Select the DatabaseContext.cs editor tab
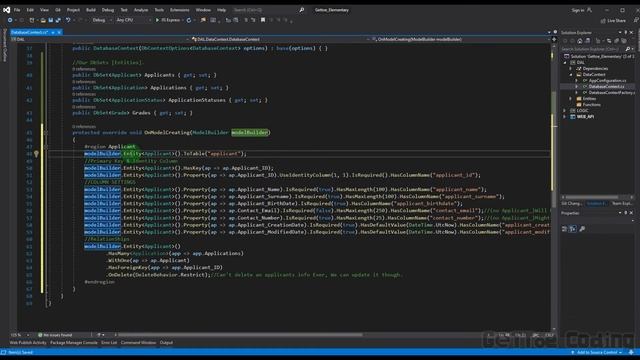The height and width of the screenshot is (360, 640). (29, 32)
